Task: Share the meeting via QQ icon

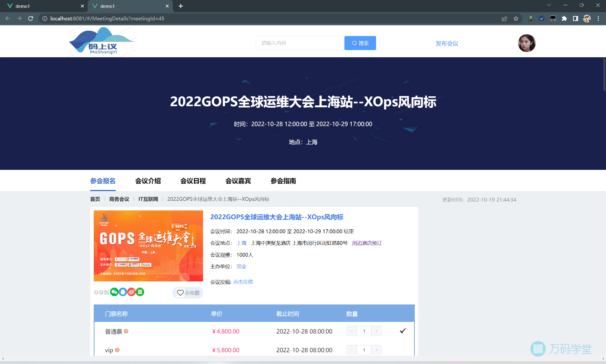Action: (123, 292)
